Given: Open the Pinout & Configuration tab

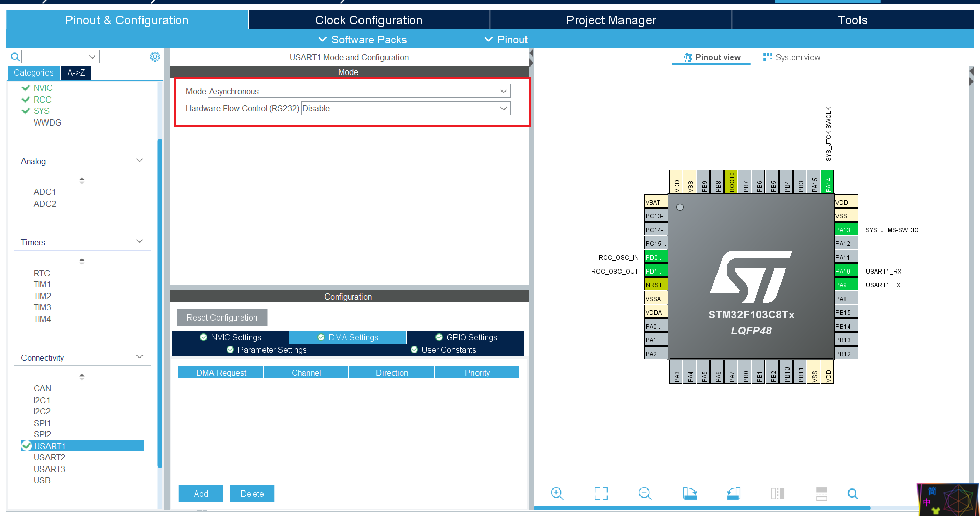Looking at the screenshot, I should 127,20.
